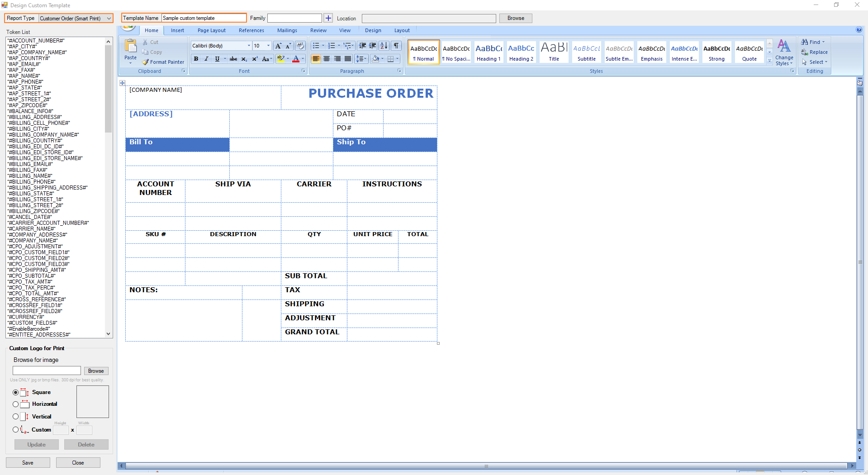Switch to the Page Layout tab

211,30
